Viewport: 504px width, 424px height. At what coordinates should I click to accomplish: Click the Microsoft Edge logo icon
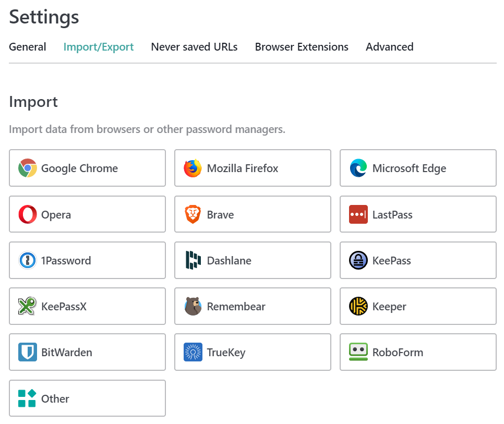click(x=358, y=168)
